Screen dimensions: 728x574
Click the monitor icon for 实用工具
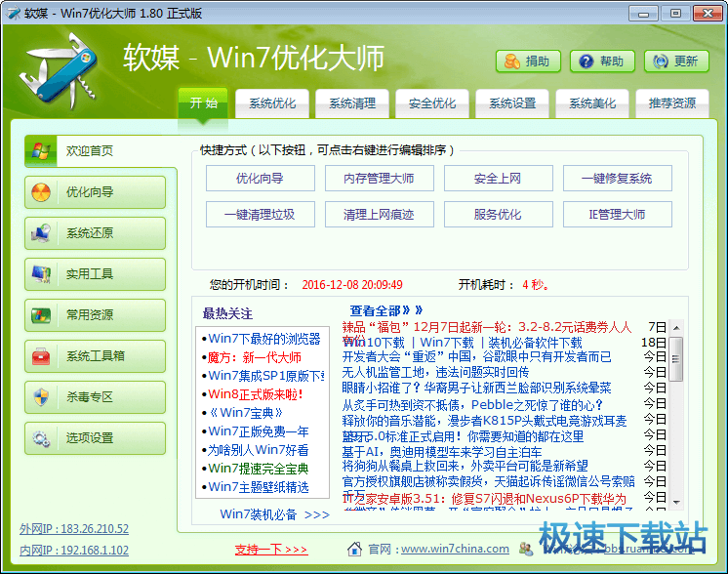click(41, 273)
